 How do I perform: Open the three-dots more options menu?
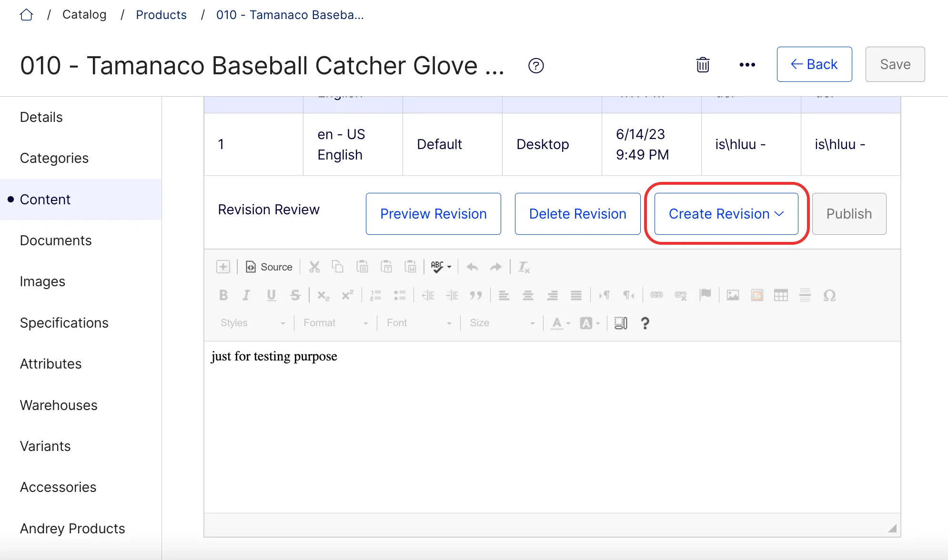click(x=747, y=65)
